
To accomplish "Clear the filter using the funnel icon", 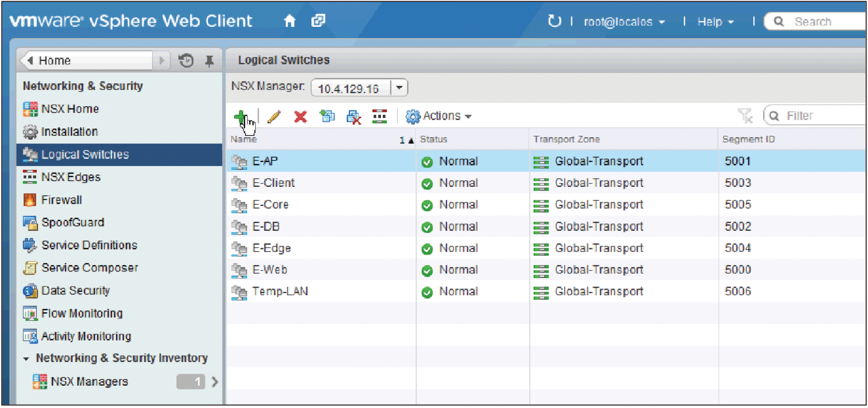I will (x=745, y=116).
